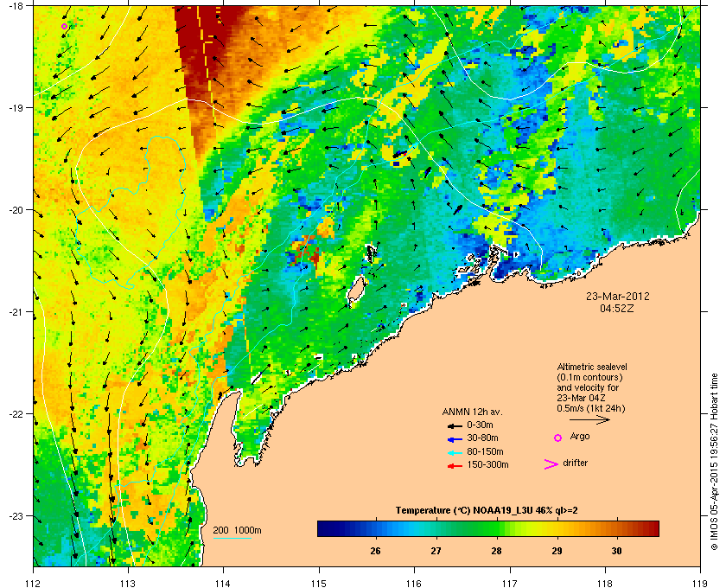Image resolution: width=726 pixels, height=588 pixels.
Task: Click the magenta Argo circle in legend
Action: (558, 438)
